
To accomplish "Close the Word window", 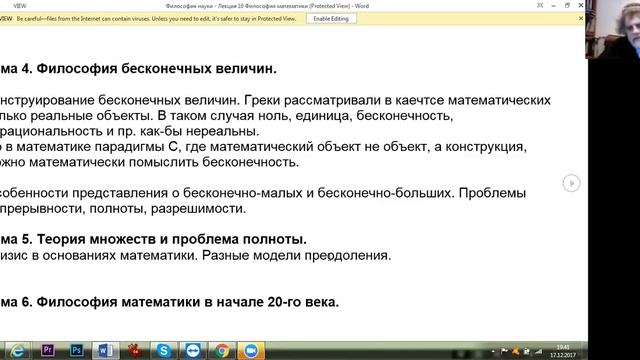I will 581,5.
